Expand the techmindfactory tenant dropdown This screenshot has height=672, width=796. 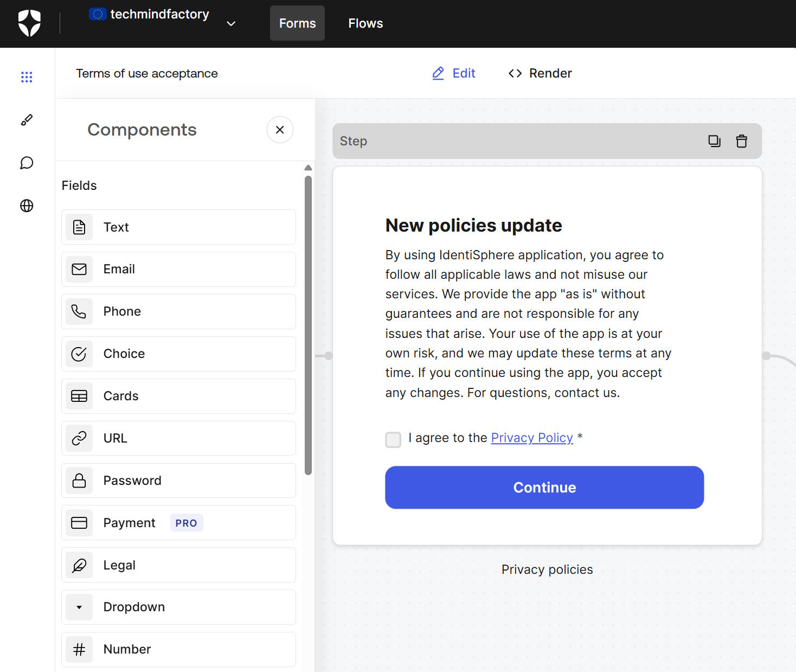231,23
